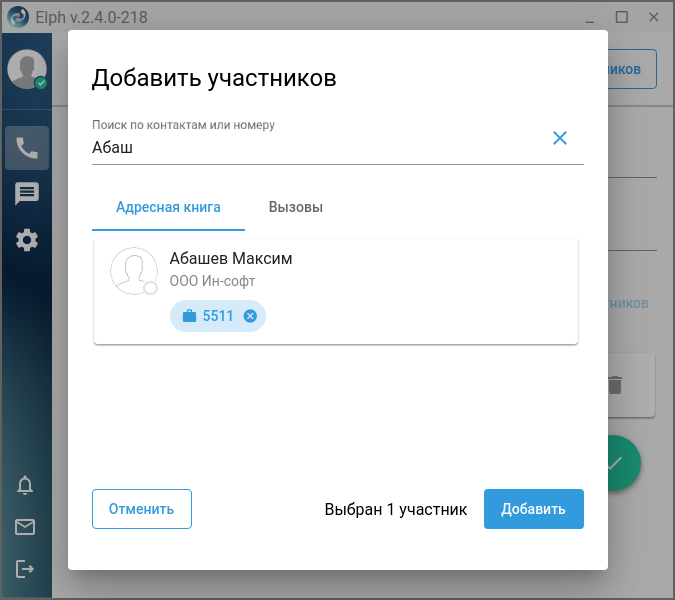Click Абашев Максим contact avatar
The width and height of the screenshot is (675, 600).
pos(134,271)
